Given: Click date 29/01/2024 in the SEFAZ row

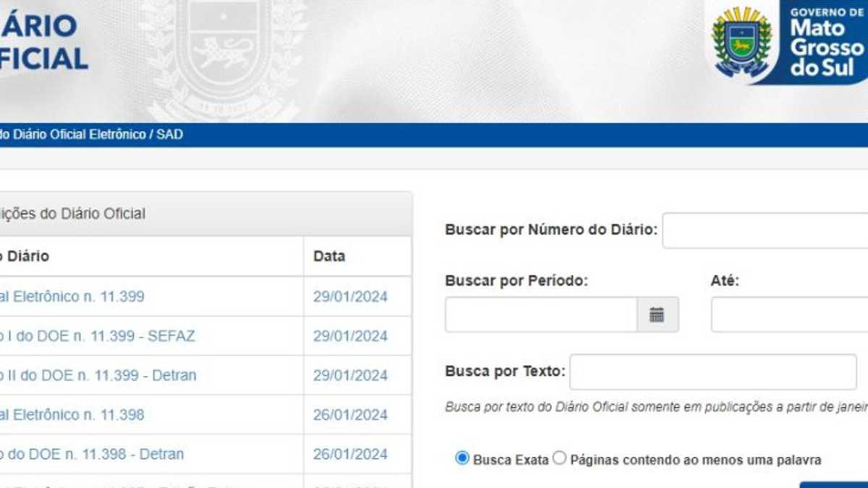Looking at the screenshot, I should [350, 336].
